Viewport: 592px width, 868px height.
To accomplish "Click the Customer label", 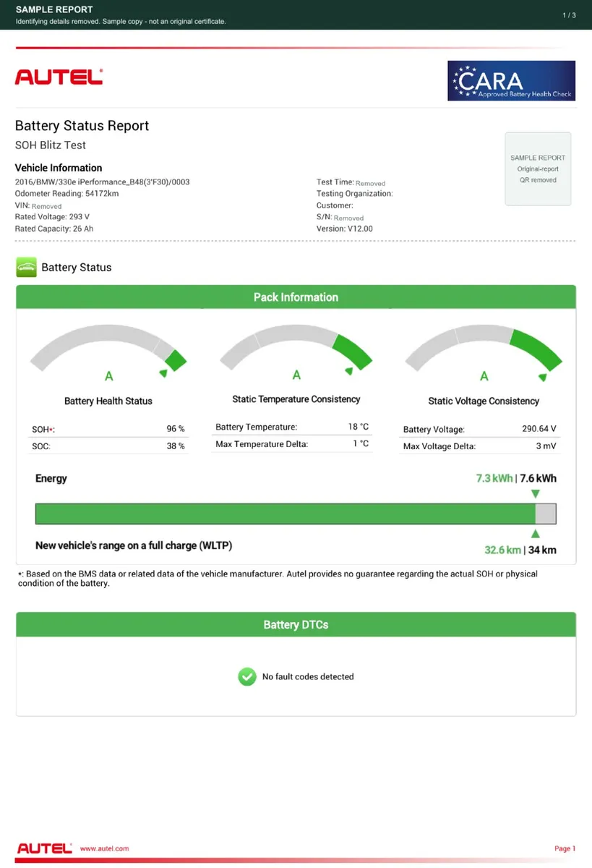I will (335, 205).
